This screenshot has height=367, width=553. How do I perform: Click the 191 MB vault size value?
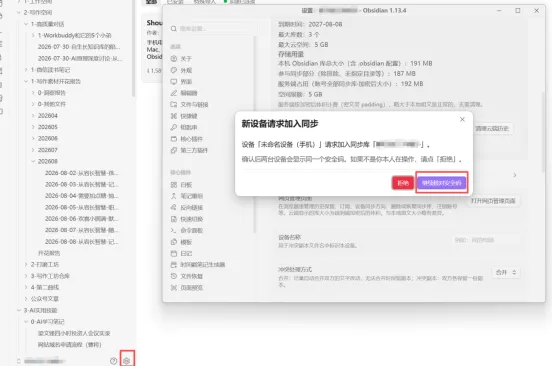[x=421, y=63]
